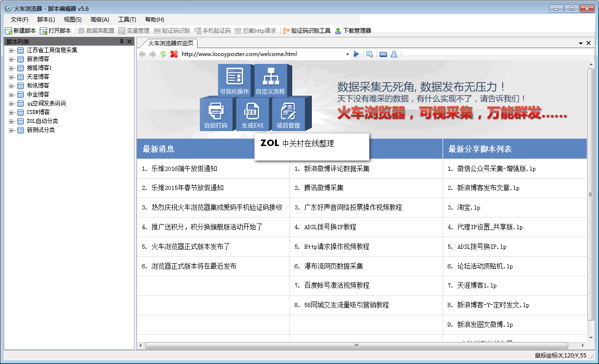Expand the 和讯博客 tree node

tap(11, 86)
